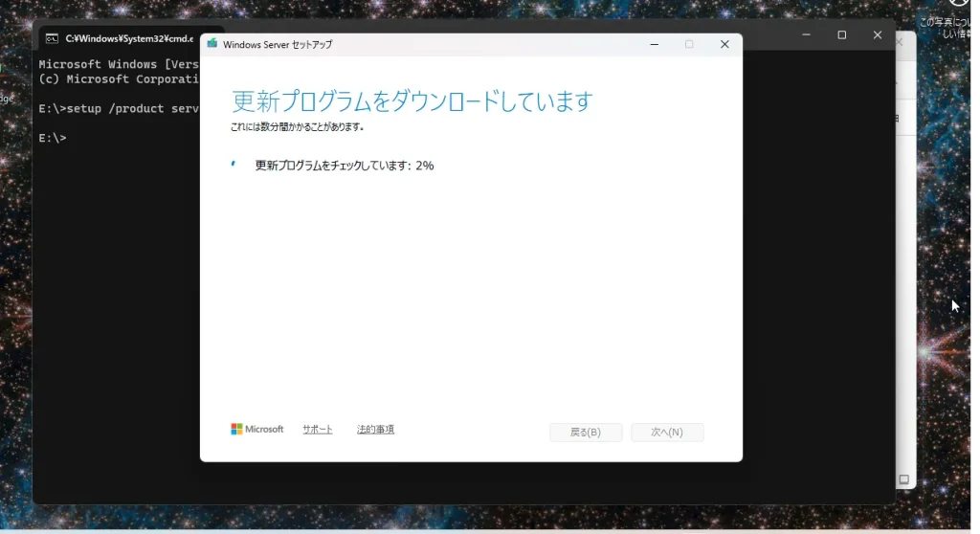Click the last E:\> prompt in Command Prompt
Screen dimensions: 980x534
point(53,138)
